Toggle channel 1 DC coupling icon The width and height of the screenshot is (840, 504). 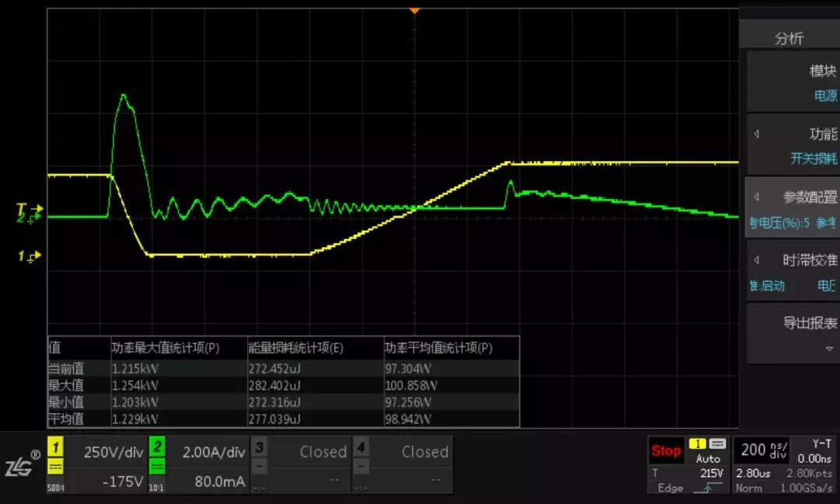point(56,467)
